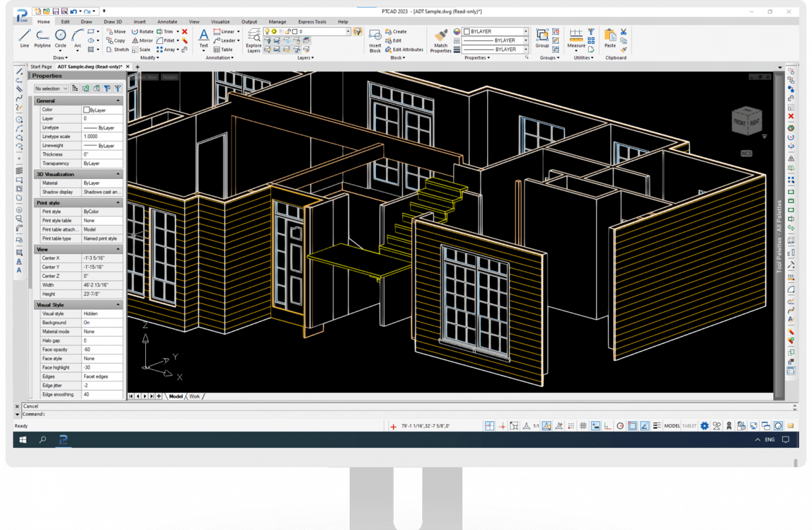Viewport: 812px width, 530px height.
Task: Toggle grid display in status bar
Action: [x=583, y=426]
